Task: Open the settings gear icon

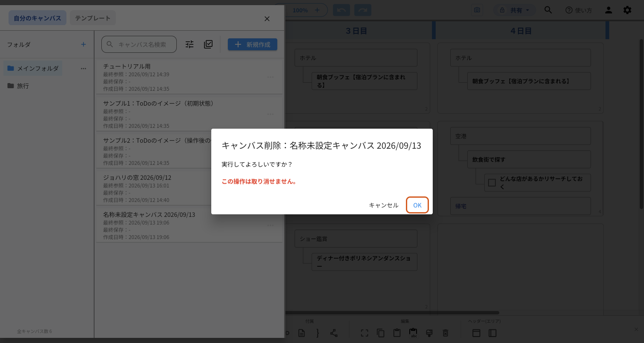Action: coord(627,10)
